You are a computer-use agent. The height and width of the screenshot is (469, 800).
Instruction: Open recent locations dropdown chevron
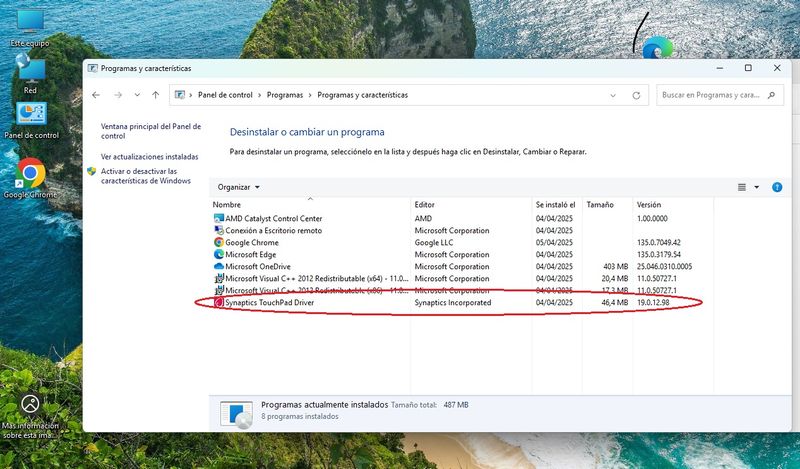pos(137,95)
